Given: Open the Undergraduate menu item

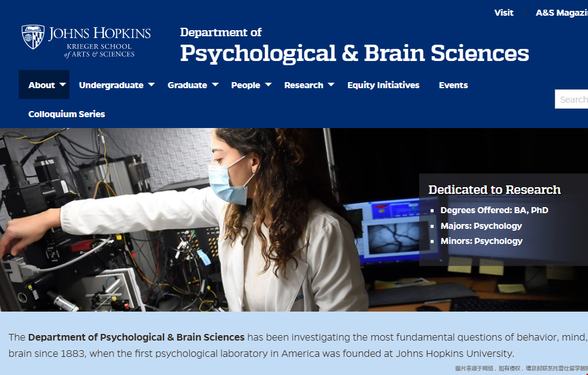Looking at the screenshot, I should point(111,85).
